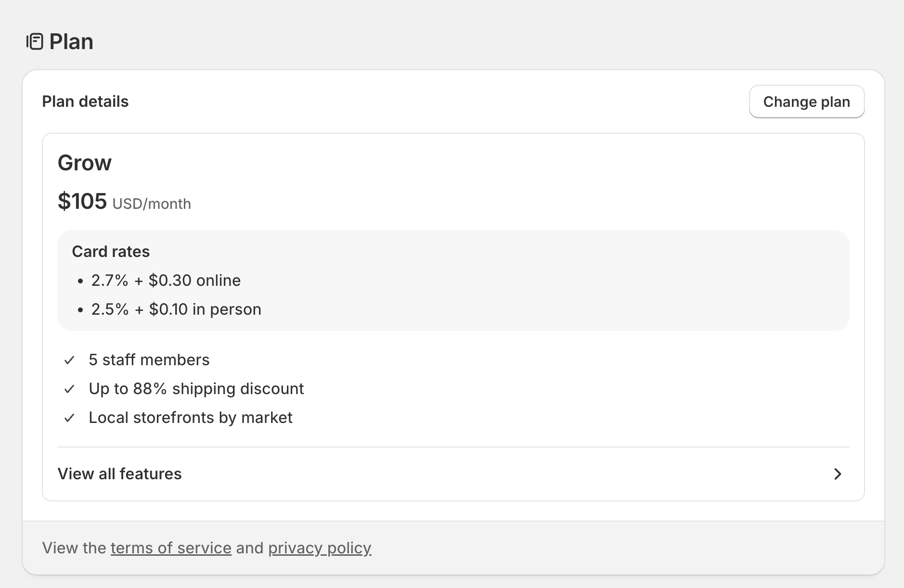
Task: Open the privacy policy link
Action: point(320,548)
